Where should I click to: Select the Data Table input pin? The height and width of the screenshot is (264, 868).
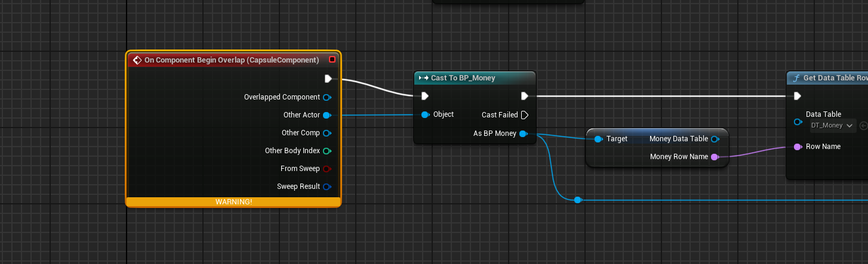point(798,122)
